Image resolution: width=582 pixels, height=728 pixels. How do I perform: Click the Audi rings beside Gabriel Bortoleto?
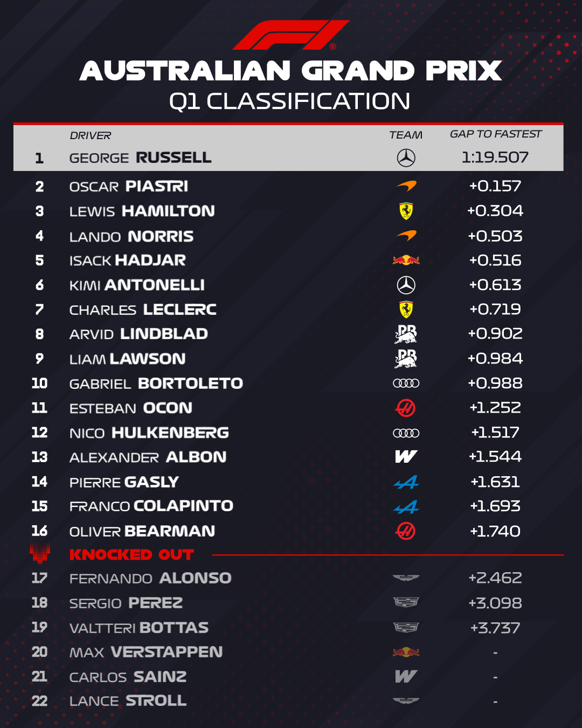pos(406,383)
